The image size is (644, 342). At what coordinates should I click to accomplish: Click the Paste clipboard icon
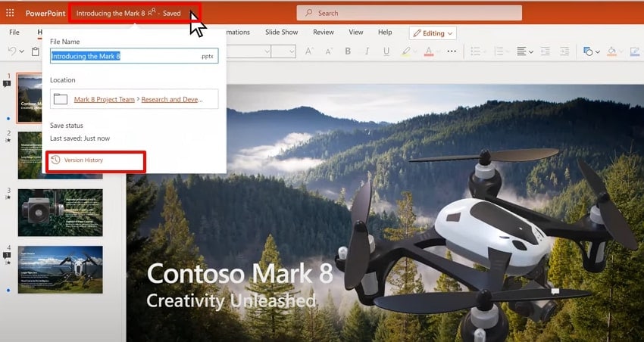click(x=36, y=51)
